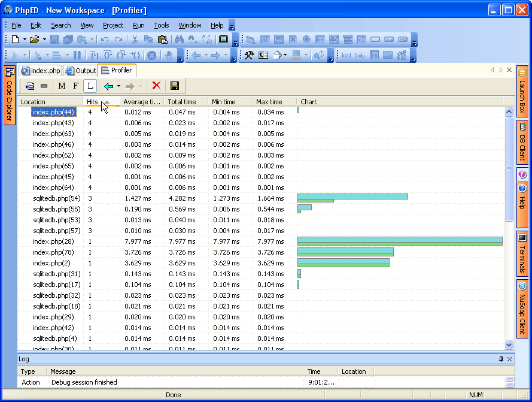Toggle the F view mode button
The height and width of the screenshot is (402, 532).
click(75, 86)
